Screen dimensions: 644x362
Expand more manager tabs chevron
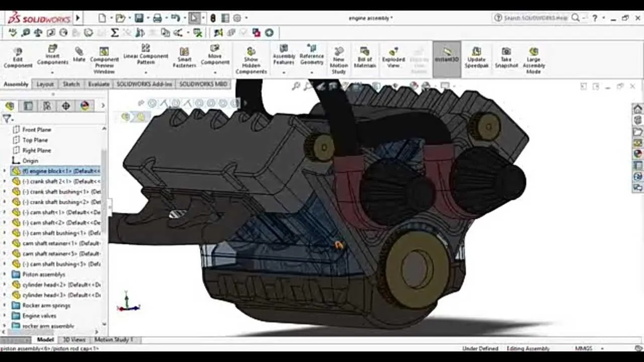pos(103,106)
